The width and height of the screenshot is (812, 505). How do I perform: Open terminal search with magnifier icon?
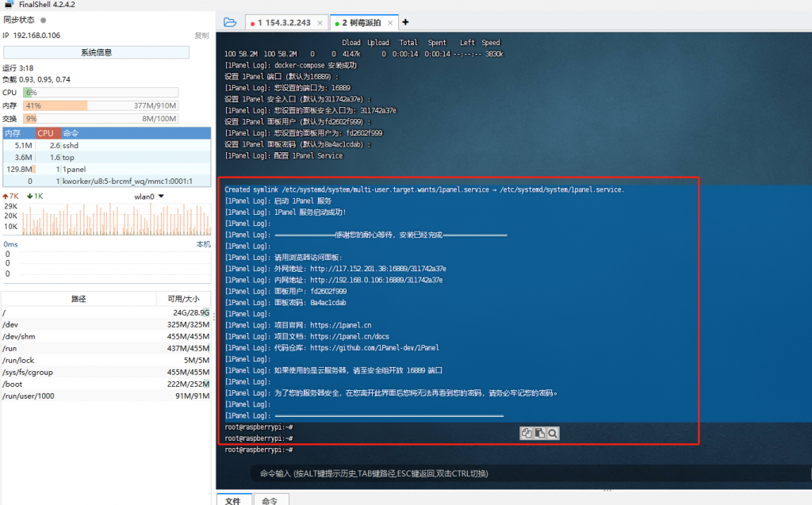click(553, 433)
